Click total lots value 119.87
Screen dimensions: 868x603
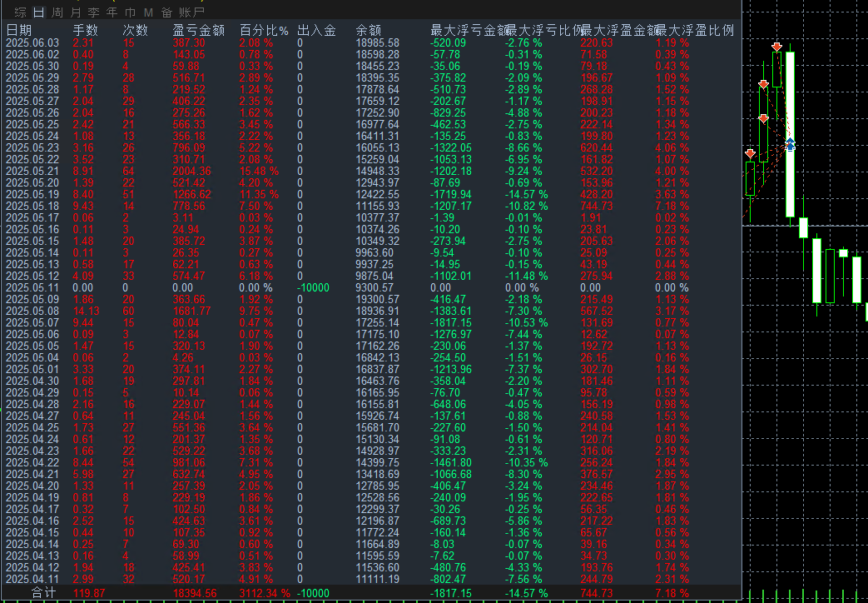pyautogui.click(x=89, y=594)
